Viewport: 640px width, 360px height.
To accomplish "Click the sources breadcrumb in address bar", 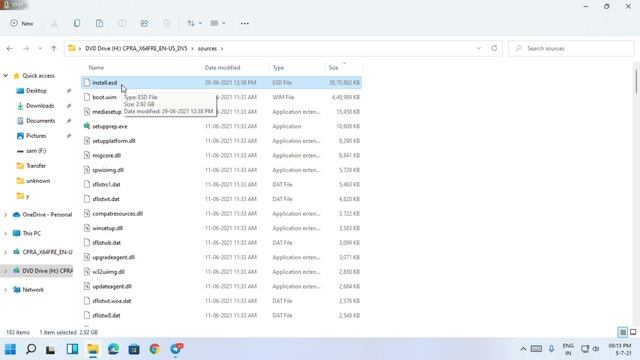I will 207,49.
